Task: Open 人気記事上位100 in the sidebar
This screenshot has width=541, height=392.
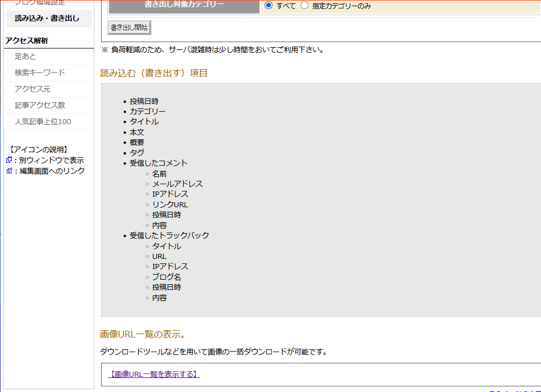Action: [x=43, y=122]
